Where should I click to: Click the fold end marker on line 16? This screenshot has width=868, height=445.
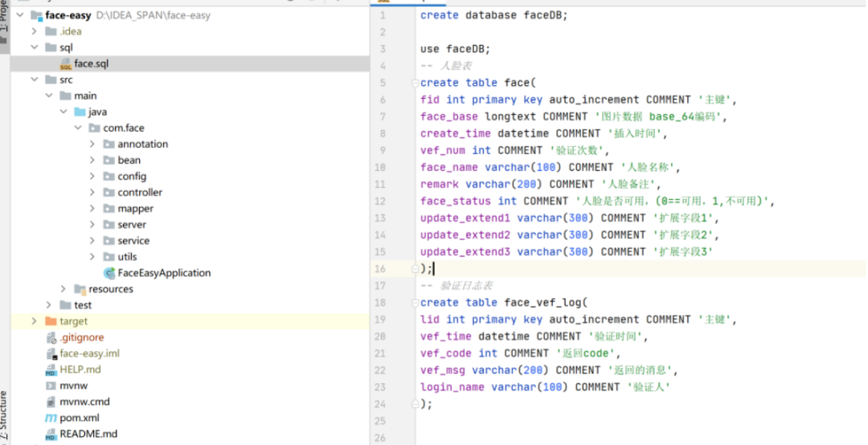[x=415, y=268]
